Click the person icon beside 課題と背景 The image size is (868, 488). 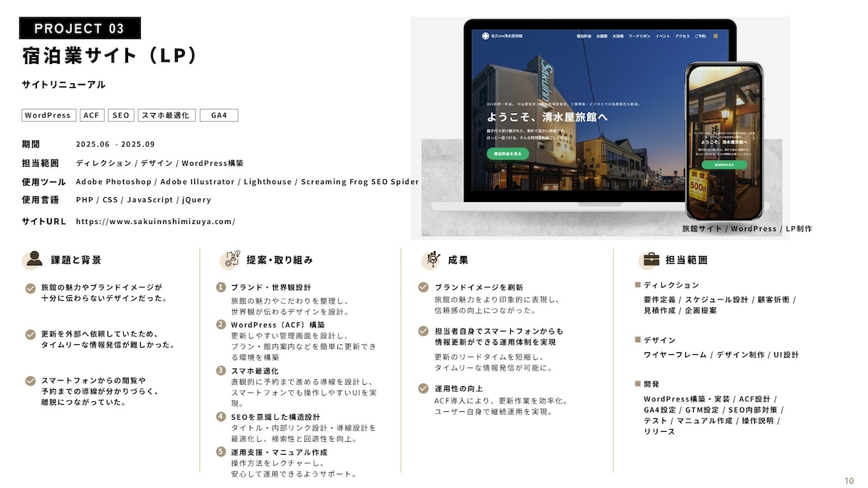point(32,260)
